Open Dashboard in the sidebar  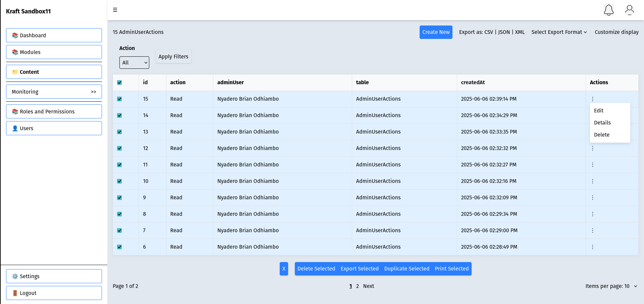point(54,35)
